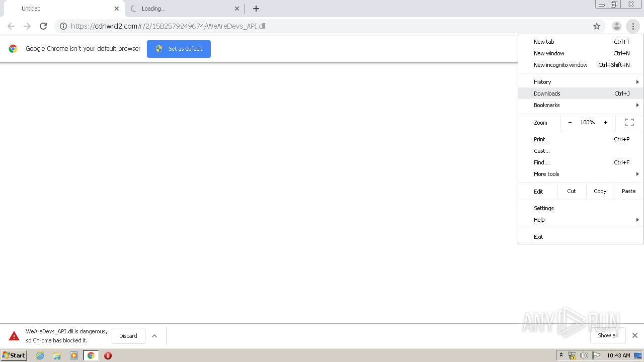The height and width of the screenshot is (362, 644).
Task: Select the Chrome taskbar icon
Action: (91, 355)
